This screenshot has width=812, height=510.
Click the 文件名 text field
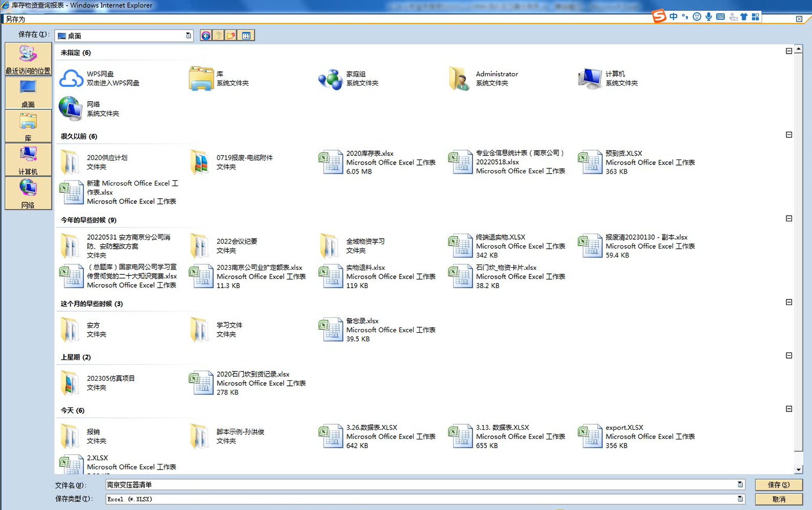pos(419,484)
